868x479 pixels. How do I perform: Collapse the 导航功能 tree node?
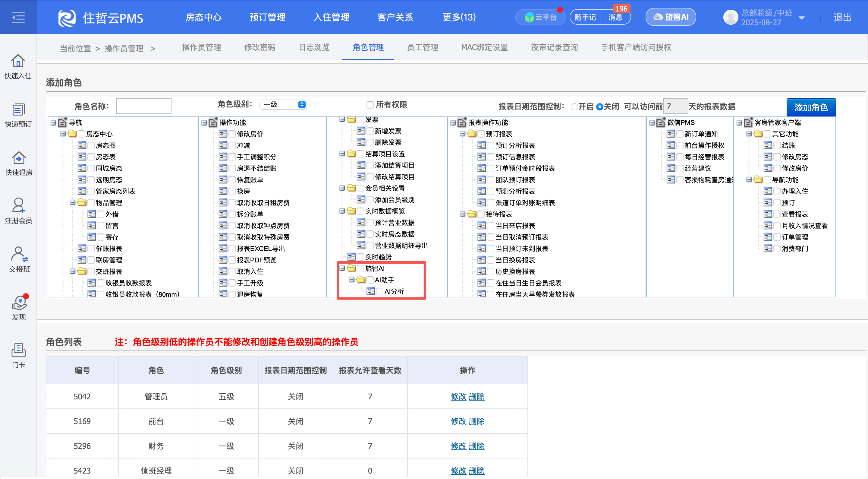point(749,180)
